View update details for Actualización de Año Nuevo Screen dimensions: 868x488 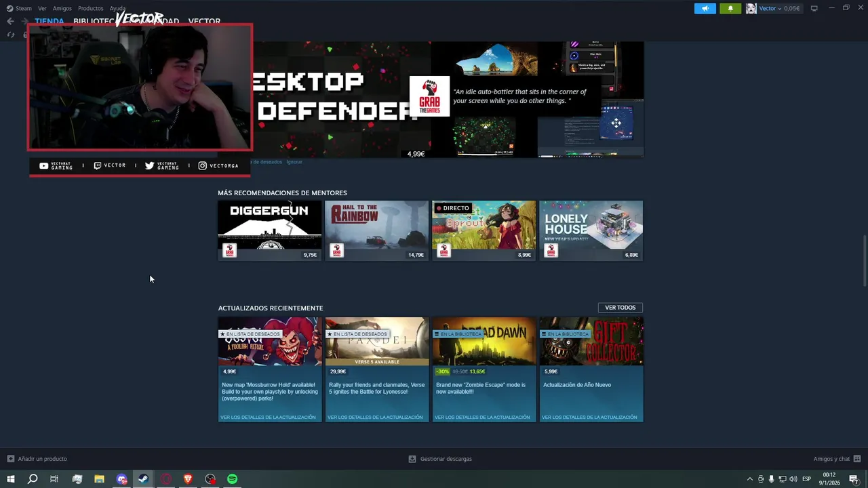[589, 418]
